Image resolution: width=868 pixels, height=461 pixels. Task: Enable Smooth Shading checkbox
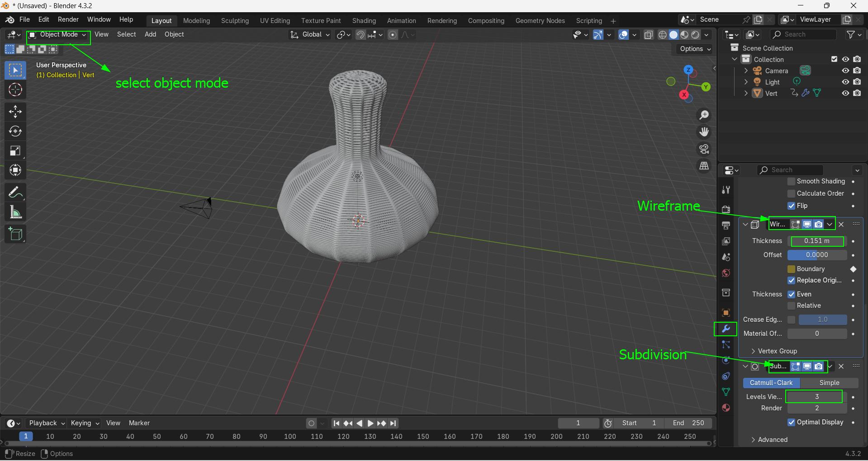[x=791, y=181]
